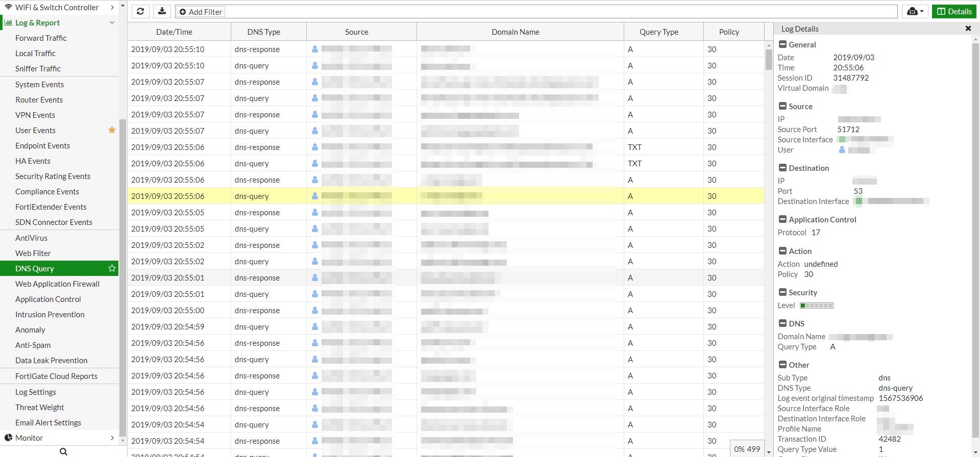Click the favorite star beside DNS Query
Image resolution: width=980 pixels, height=457 pixels.
[112, 268]
